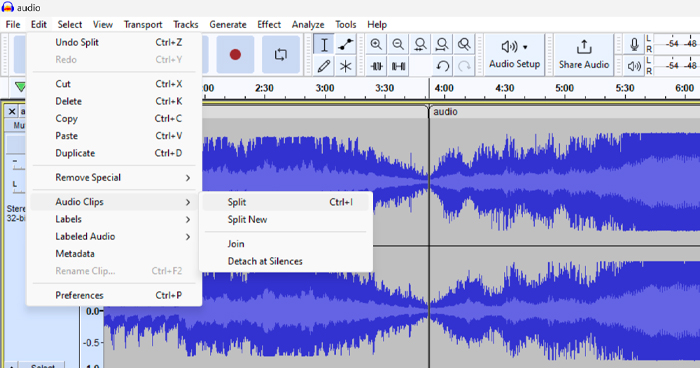
Task: Choose Cut from Edit menu
Action: 114,84
